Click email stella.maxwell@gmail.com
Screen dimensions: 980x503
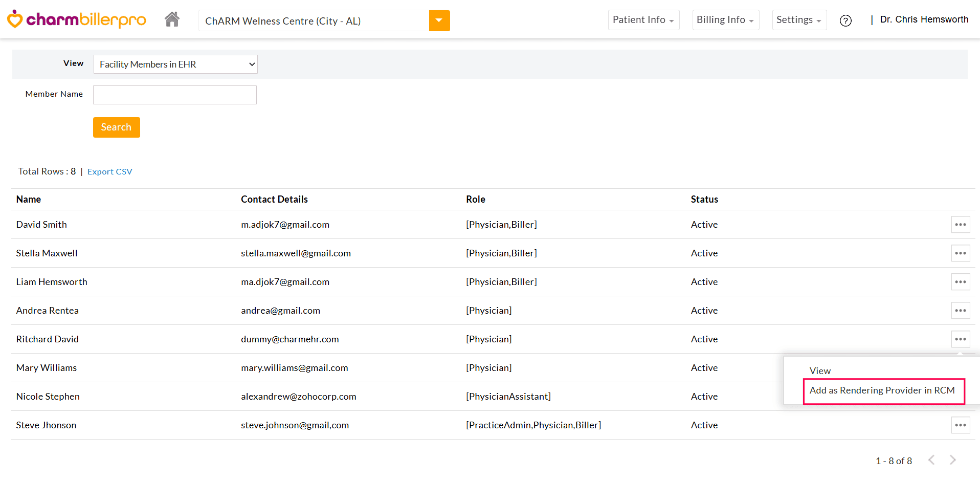296,253
